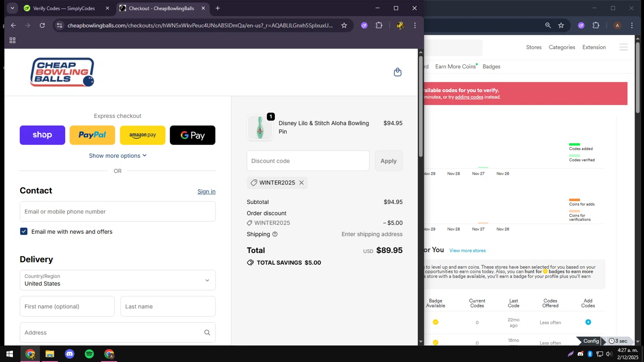This screenshot has height=362, width=644.
Task: Click Cheap Bowling Balls logo
Action: (62, 72)
